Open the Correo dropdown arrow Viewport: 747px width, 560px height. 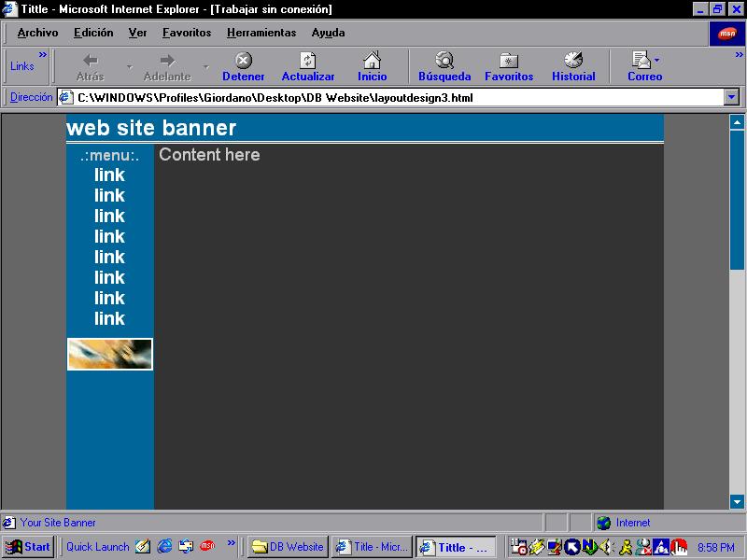coord(657,61)
